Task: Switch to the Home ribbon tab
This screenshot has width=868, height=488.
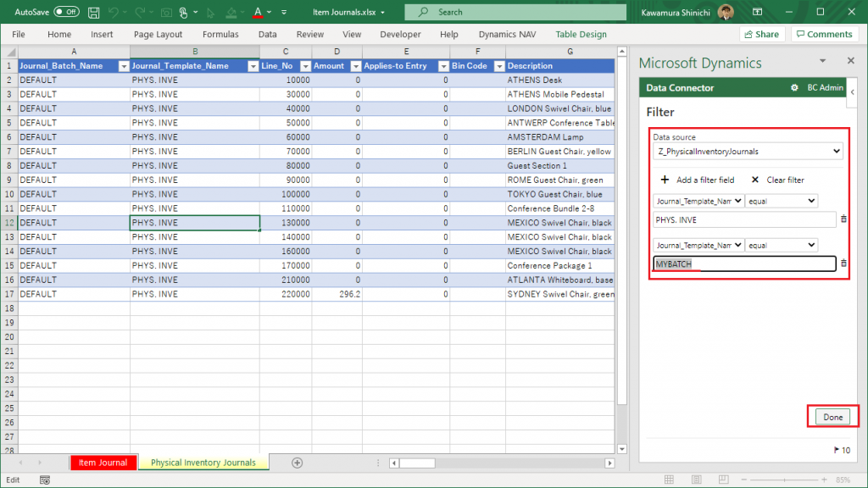Action: (59, 34)
